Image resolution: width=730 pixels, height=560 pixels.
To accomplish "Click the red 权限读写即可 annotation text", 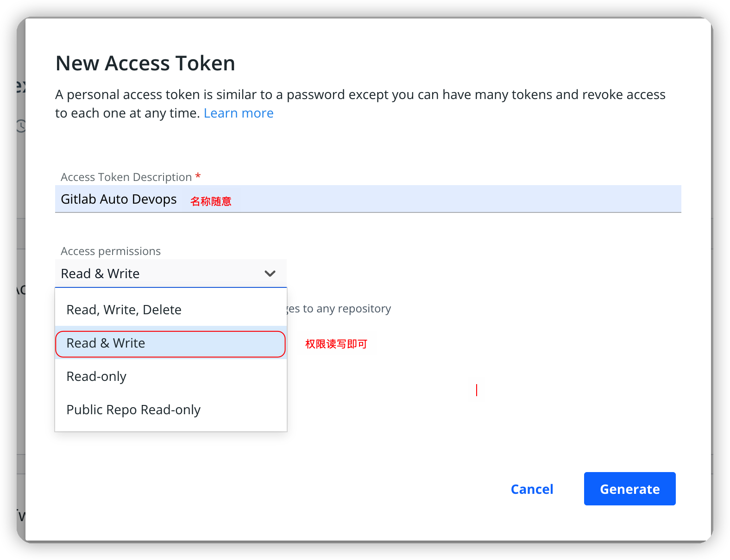I will tap(336, 344).
